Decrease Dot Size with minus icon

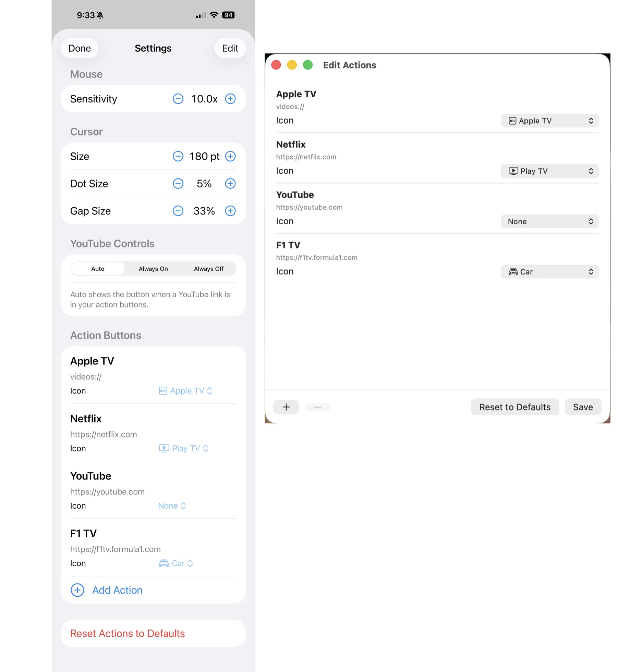coord(178,184)
